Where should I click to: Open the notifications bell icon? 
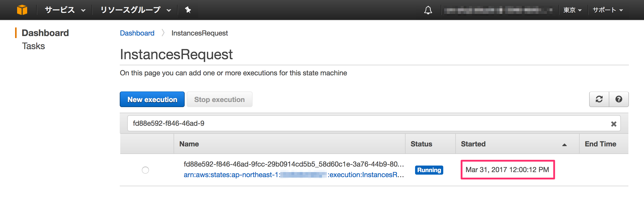coord(429,10)
